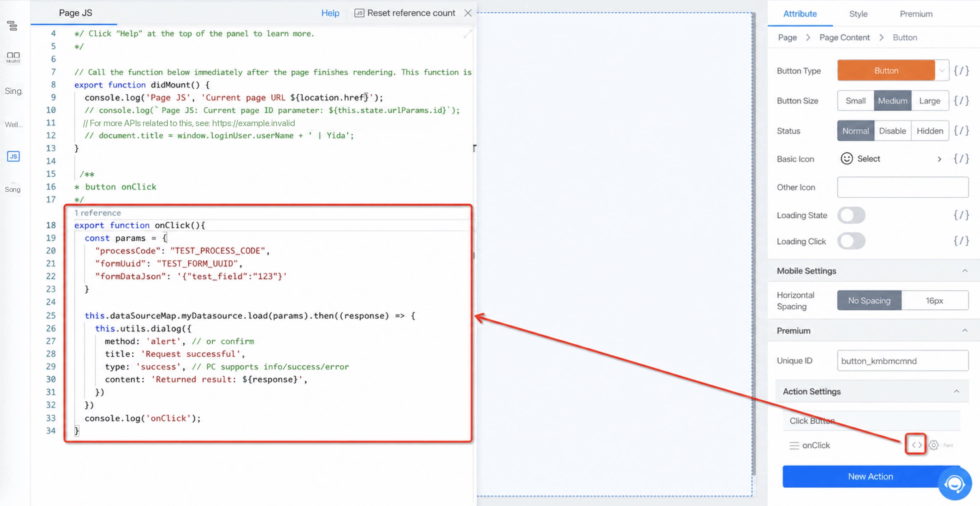Click the Unique ID input field
This screenshot has width=980, height=506.
coord(903,361)
